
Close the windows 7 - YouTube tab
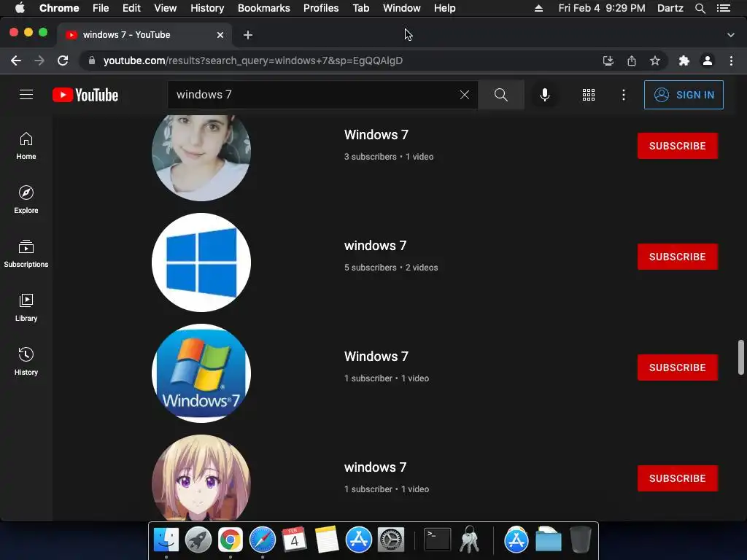220,35
